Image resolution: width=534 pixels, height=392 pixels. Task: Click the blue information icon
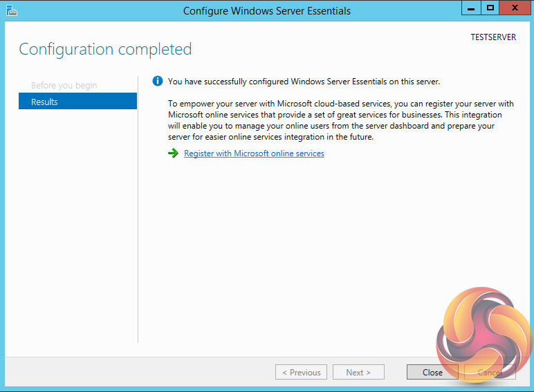(158, 81)
